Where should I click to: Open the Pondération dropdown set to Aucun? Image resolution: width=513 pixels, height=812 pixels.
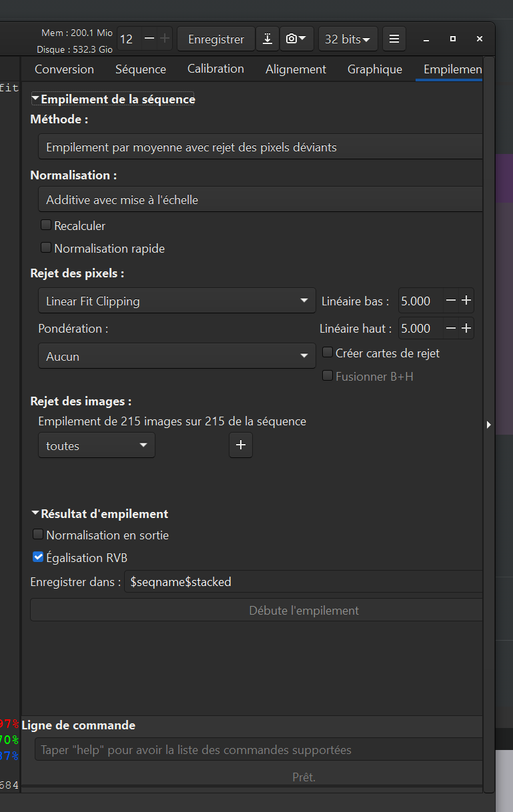point(177,356)
